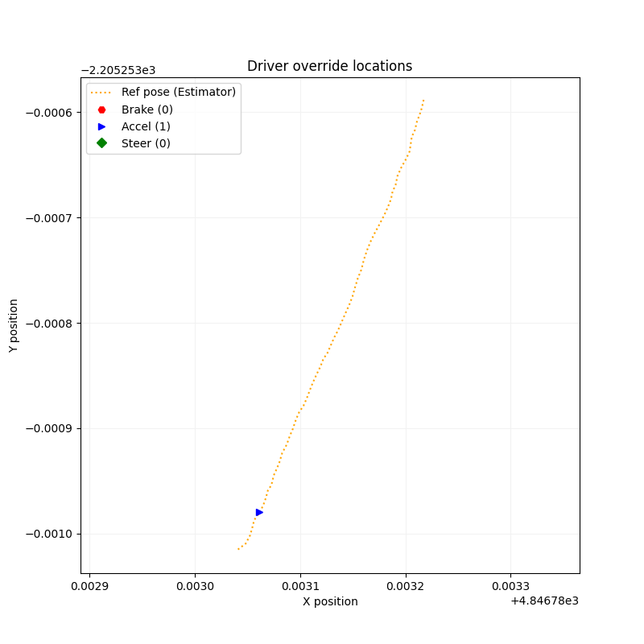Select the 'Accel (1)' legend label
This screenshot has height=644, width=644.
(x=146, y=126)
